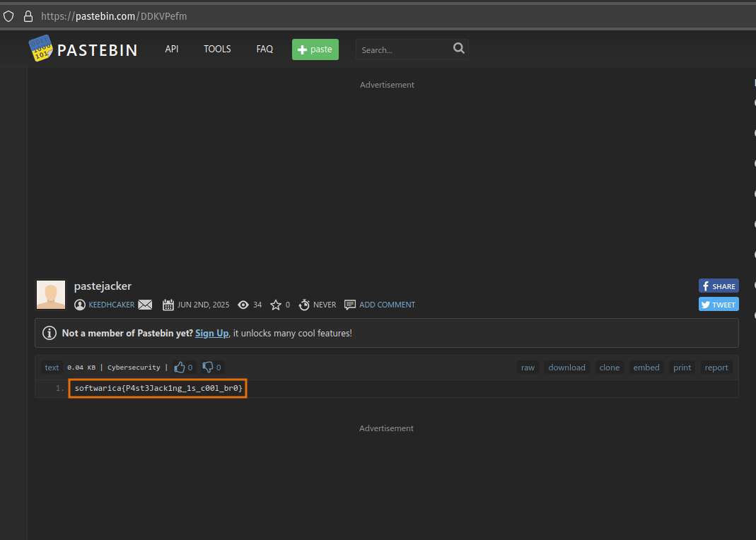This screenshot has height=540, width=756.
Task: Click ADD COMMENT link
Action: 387,305
